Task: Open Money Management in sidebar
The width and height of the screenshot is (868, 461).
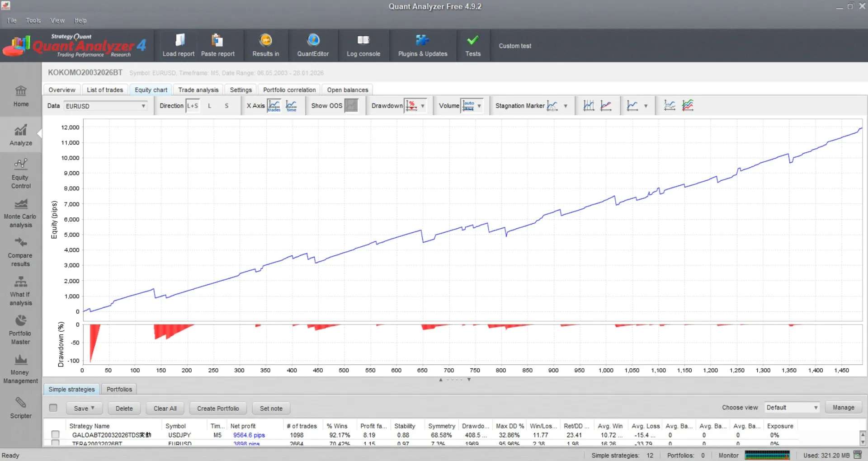Action: pyautogui.click(x=21, y=369)
